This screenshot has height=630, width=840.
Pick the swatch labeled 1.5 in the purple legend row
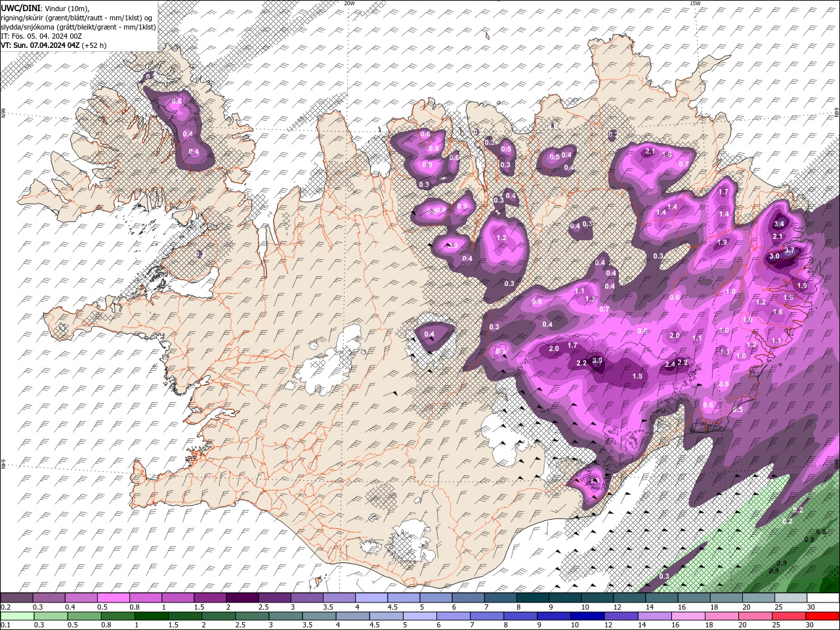[210, 598]
